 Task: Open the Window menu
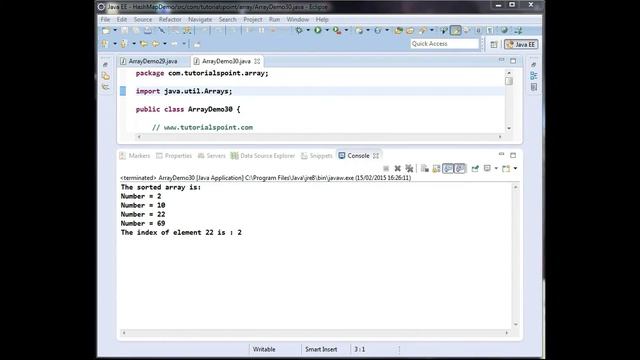pos(298,19)
